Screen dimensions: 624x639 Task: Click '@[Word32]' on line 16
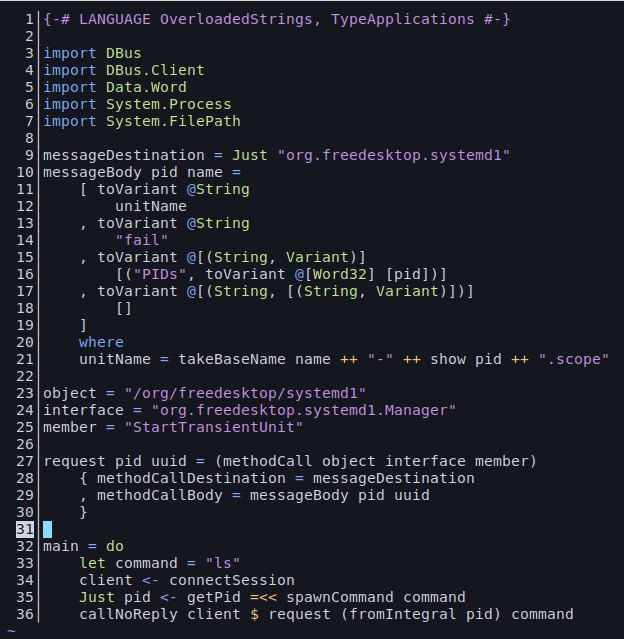pos(335,274)
